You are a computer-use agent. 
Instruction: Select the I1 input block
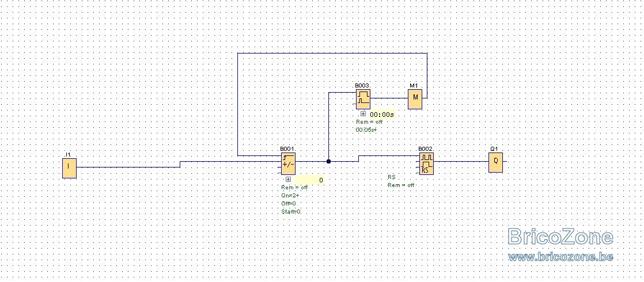[x=69, y=168]
